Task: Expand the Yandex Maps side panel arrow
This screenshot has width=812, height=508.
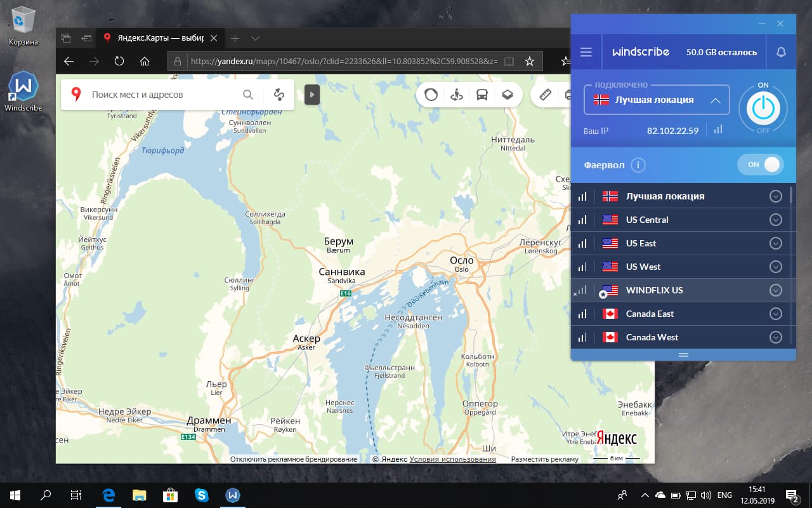Action: pyautogui.click(x=311, y=95)
